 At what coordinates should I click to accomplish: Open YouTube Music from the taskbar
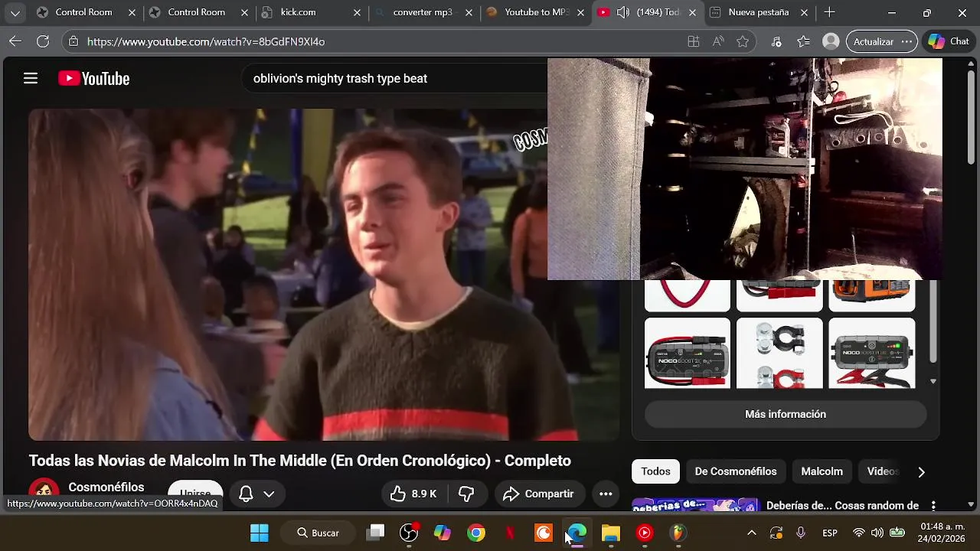coord(645,533)
